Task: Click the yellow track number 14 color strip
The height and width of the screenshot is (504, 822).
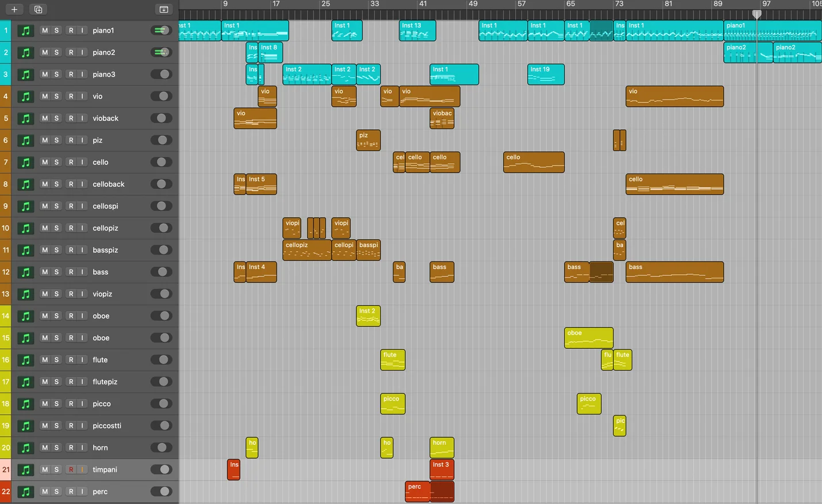Action: pyautogui.click(x=5, y=316)
